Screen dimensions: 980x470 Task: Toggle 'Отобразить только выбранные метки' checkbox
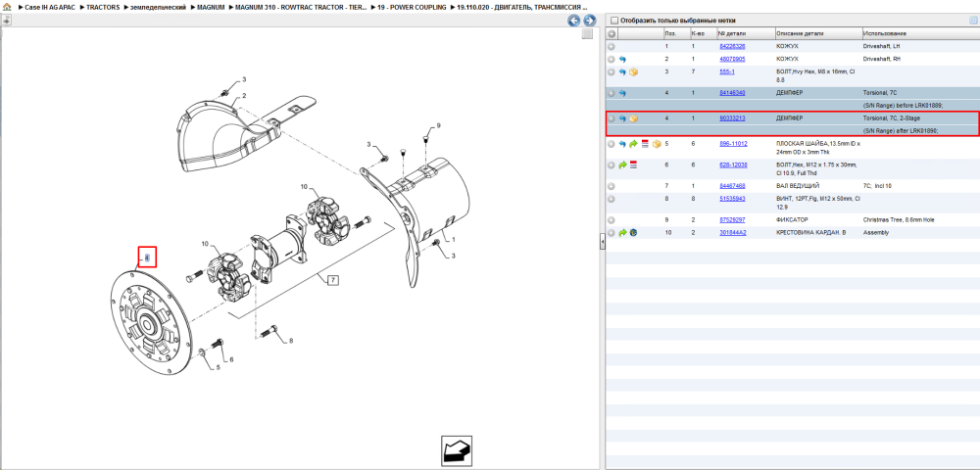614,20
